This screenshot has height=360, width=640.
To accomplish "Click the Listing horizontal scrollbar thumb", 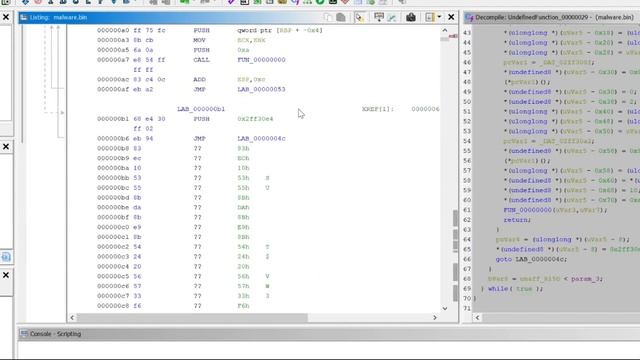I will click(x=192, y=318).
